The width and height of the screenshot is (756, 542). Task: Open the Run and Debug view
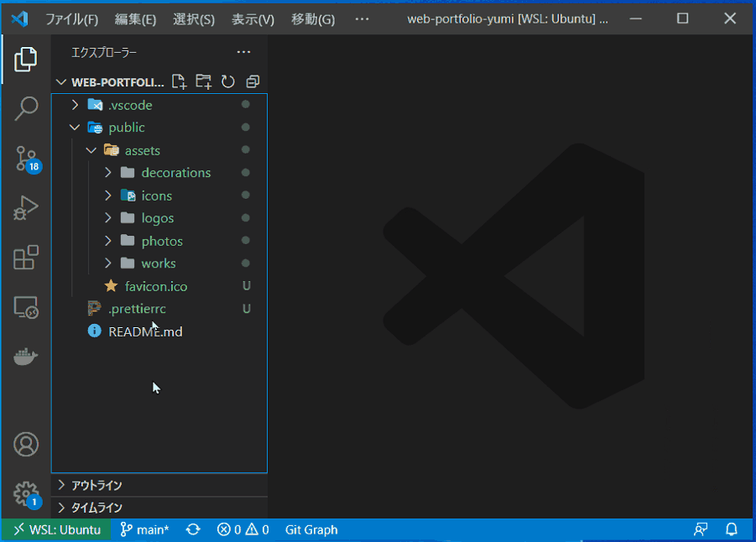coord(25,208)
